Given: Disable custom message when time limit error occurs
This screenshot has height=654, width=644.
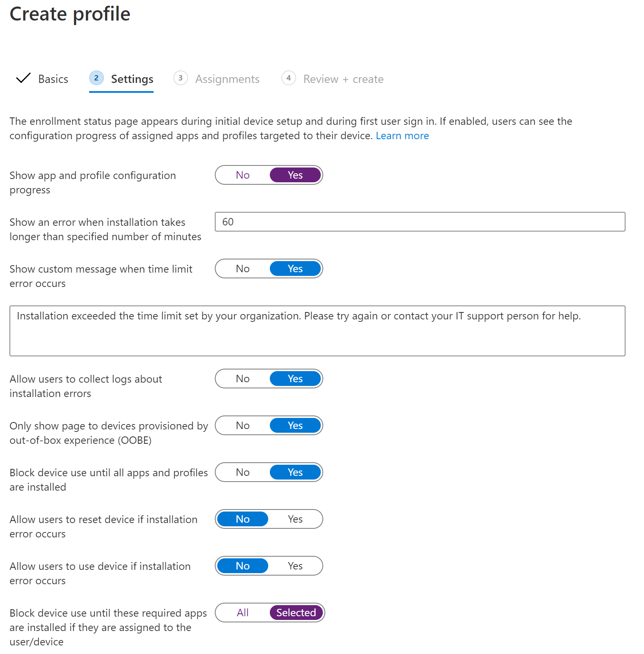Looking at the screenshot, I should pyautogui.click(x=242, y=268).
